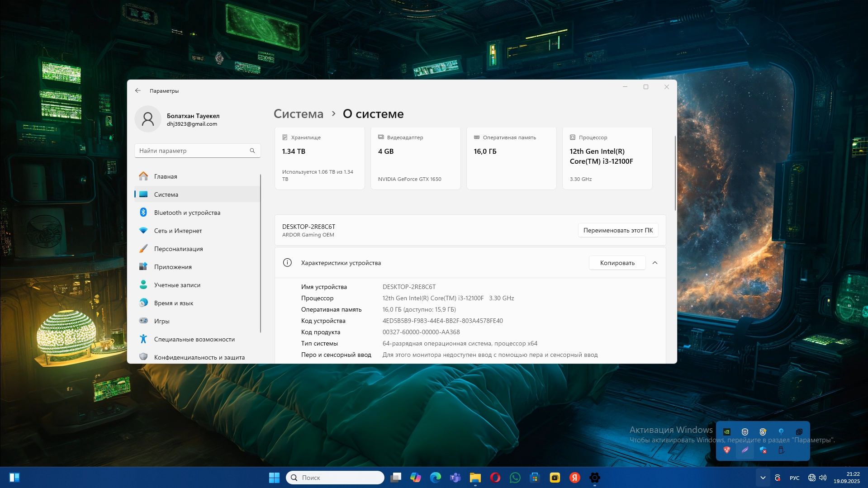
Task: Open Игры settings
Action: point(197,321)
